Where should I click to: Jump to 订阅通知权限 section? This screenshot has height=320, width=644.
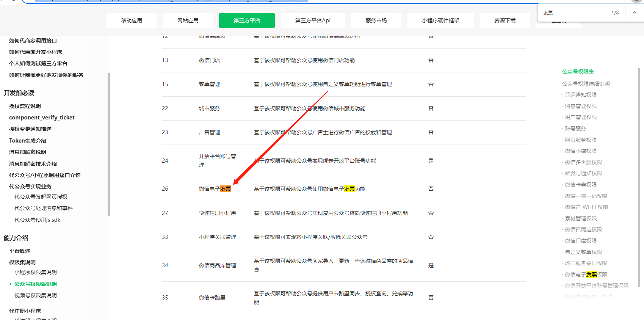click(581, 95)
